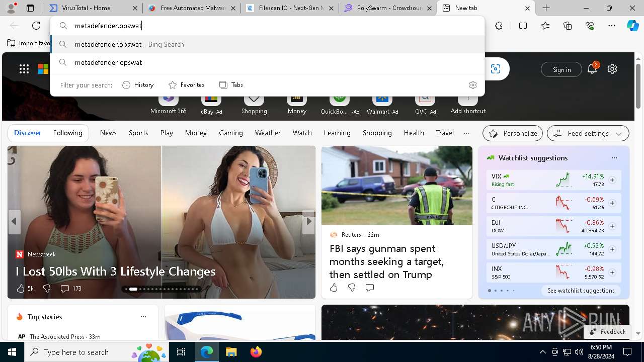The height and width of the screenshot is (362, 644).
Task: Open Browser essentials heart icon
Action: pos(590,26)
